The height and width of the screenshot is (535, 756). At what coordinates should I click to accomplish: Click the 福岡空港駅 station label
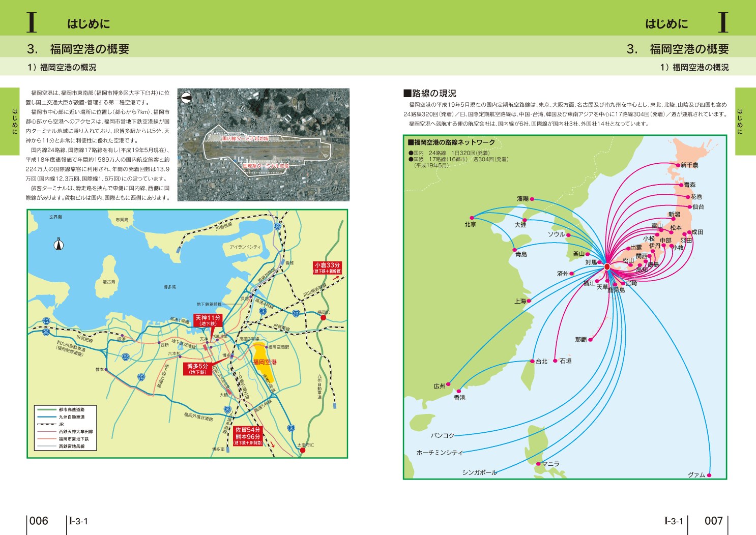click(x=279, y=347)
